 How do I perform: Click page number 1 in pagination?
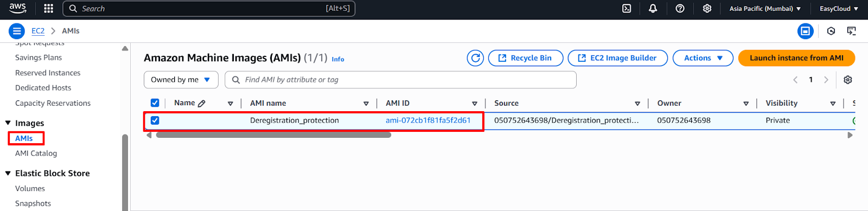(x=810, y=80)
